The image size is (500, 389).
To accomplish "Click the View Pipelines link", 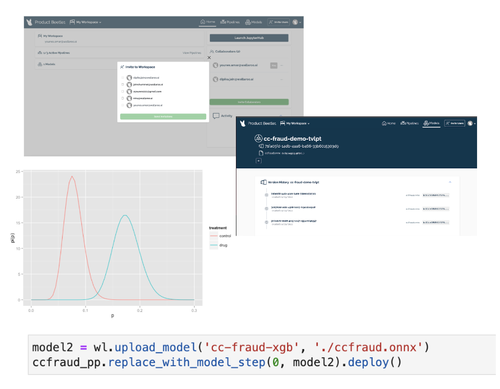I will click(192, 53).
